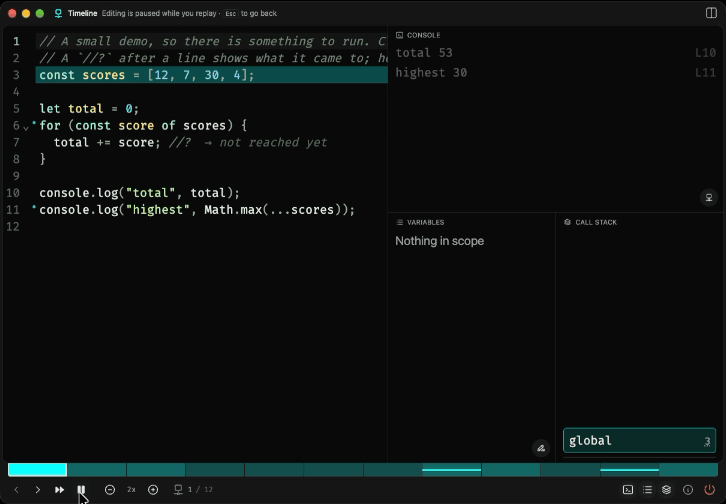Screen dimensions: 726x504
Task: Click the console.log("total", total) line
Action: [139, 193]
